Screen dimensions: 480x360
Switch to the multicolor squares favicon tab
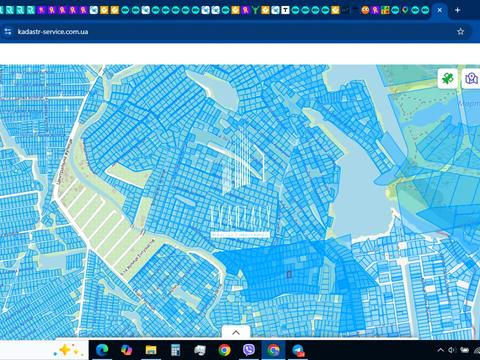tap(385, 10)
